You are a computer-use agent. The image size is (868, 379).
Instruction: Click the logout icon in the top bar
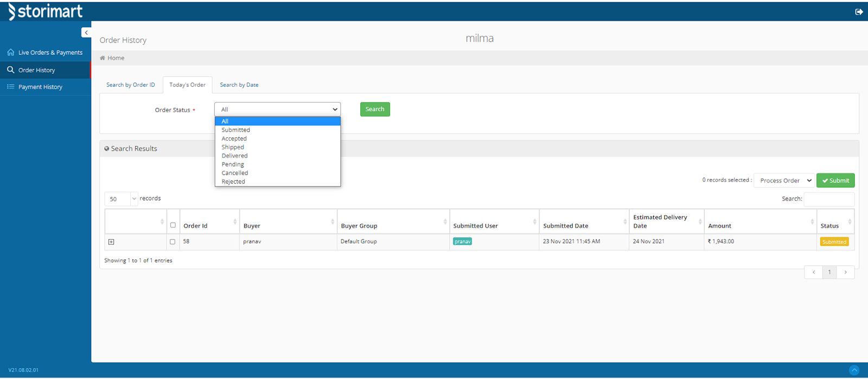click(859, 11)
